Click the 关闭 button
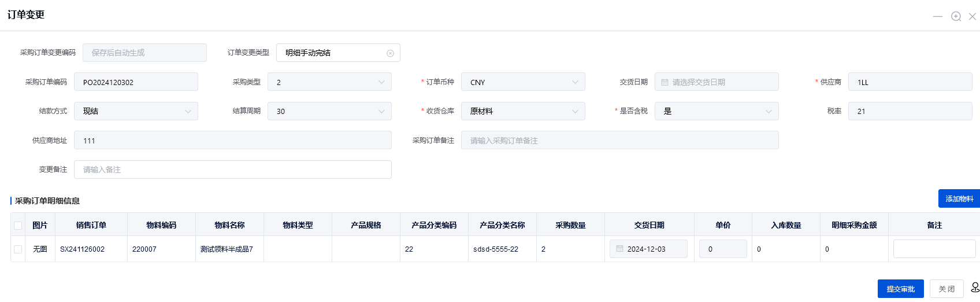The width and height of the screenshot is (980, 302). pos(946,289)
